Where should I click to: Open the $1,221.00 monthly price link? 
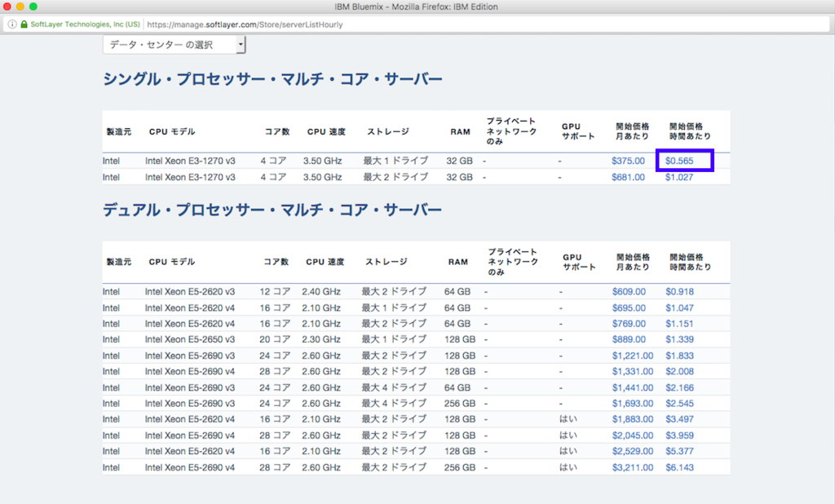633,356
